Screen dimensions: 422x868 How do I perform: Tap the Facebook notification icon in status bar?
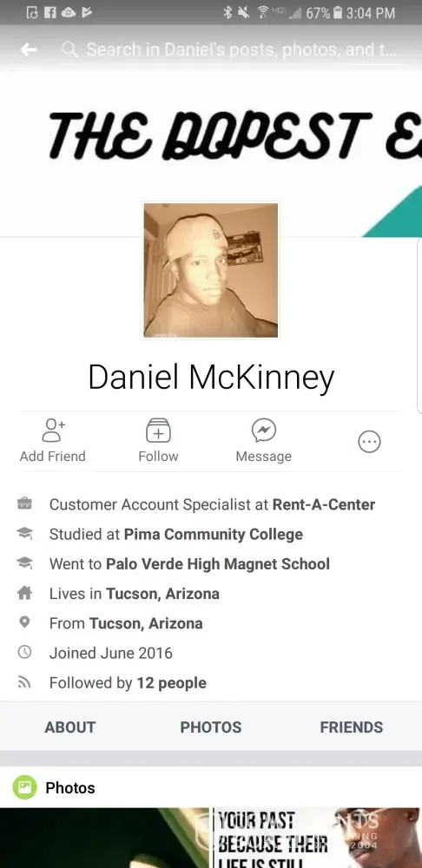coord(50,12)
